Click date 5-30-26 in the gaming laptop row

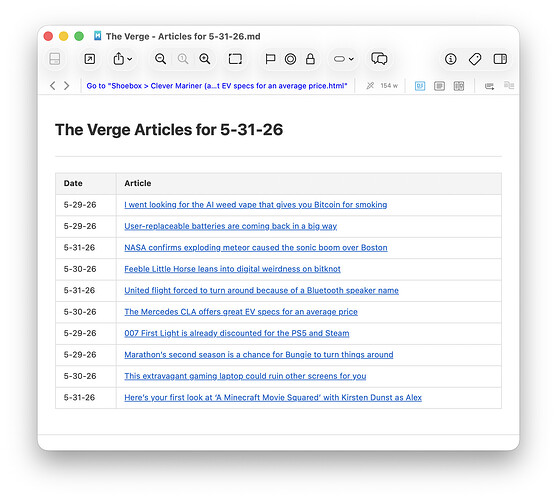click(80, 376)
